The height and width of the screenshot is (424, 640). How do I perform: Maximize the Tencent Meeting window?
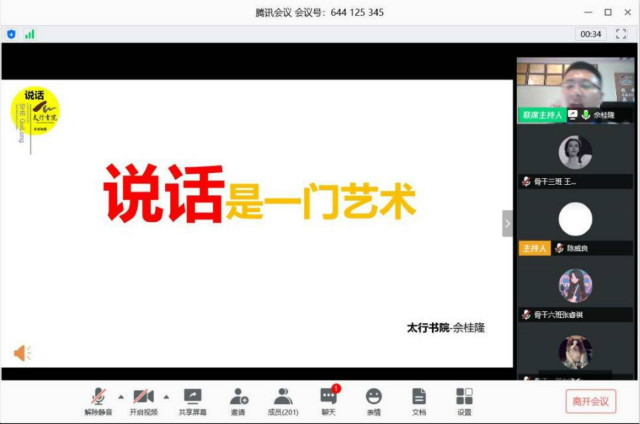tap(608, 12)
